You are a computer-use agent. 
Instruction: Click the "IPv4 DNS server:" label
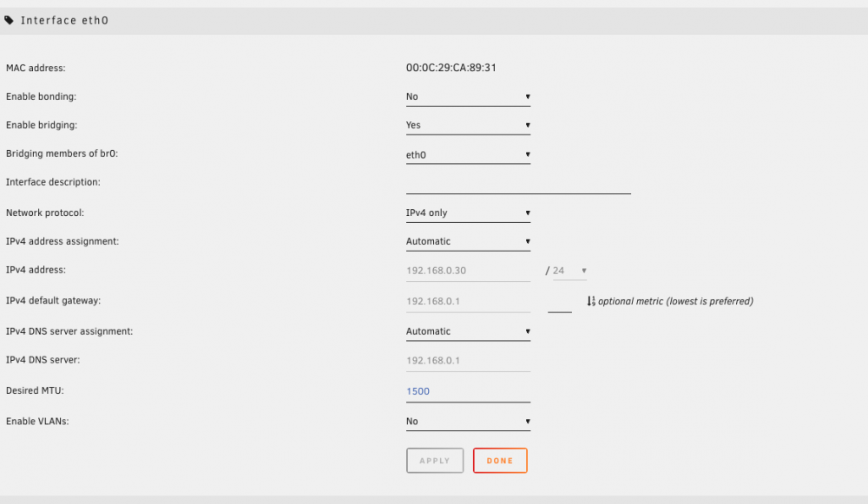(43, 360)
